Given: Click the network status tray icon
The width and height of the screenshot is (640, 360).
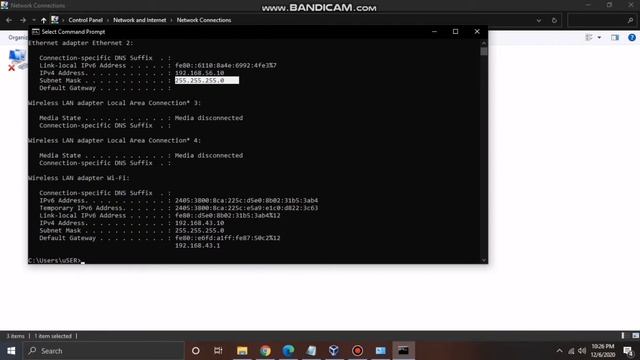Looking at the screenshot, I should pos(571,351).
